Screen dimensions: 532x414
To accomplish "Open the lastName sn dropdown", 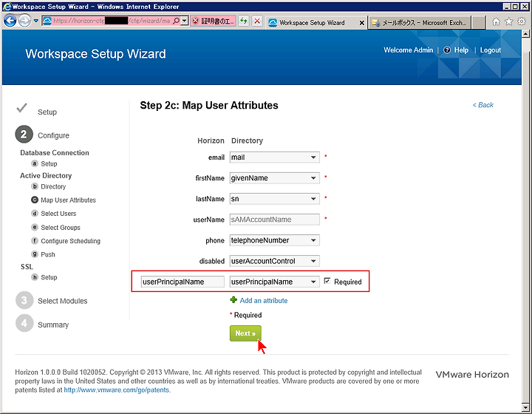I will coord(274,199).
